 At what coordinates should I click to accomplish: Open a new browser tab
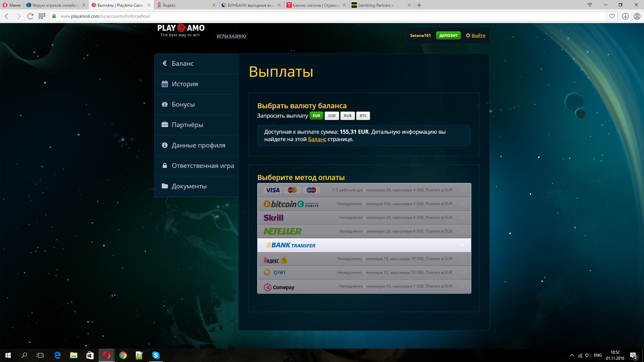(419, 5)
